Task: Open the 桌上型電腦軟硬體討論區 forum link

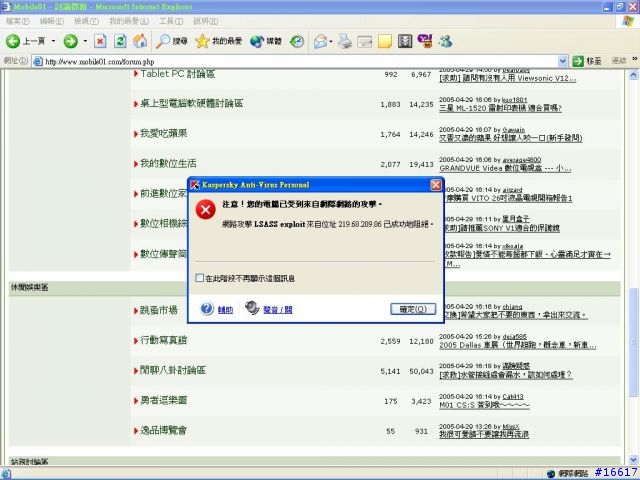Action: coord(191,104)
